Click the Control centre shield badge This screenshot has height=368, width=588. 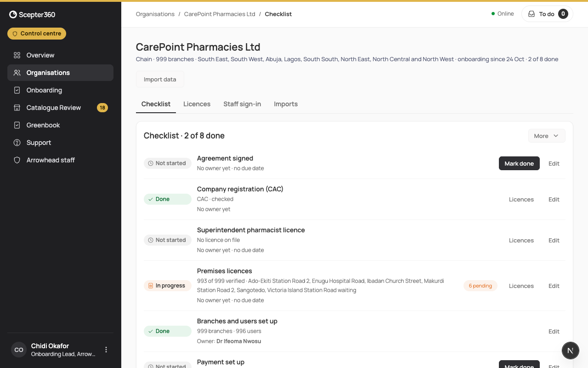point(37,34)
